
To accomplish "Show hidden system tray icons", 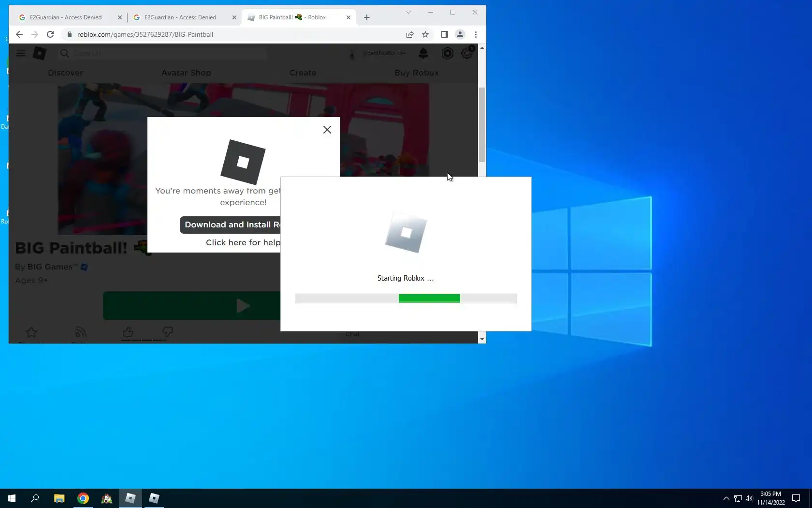I will click(x=726, y=498).
